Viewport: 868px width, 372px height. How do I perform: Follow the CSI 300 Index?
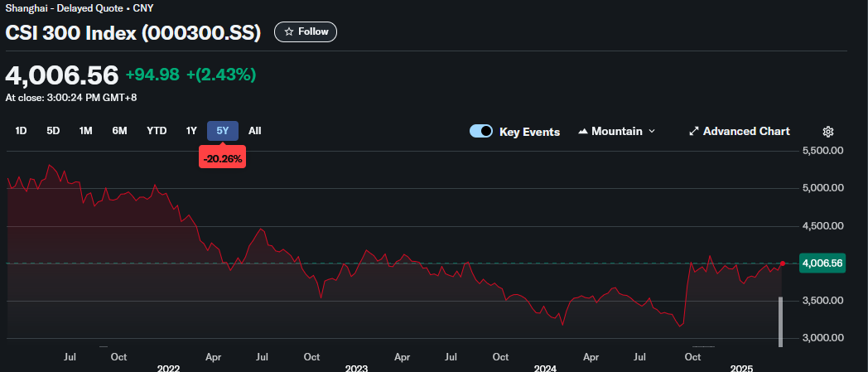point(306,32)
